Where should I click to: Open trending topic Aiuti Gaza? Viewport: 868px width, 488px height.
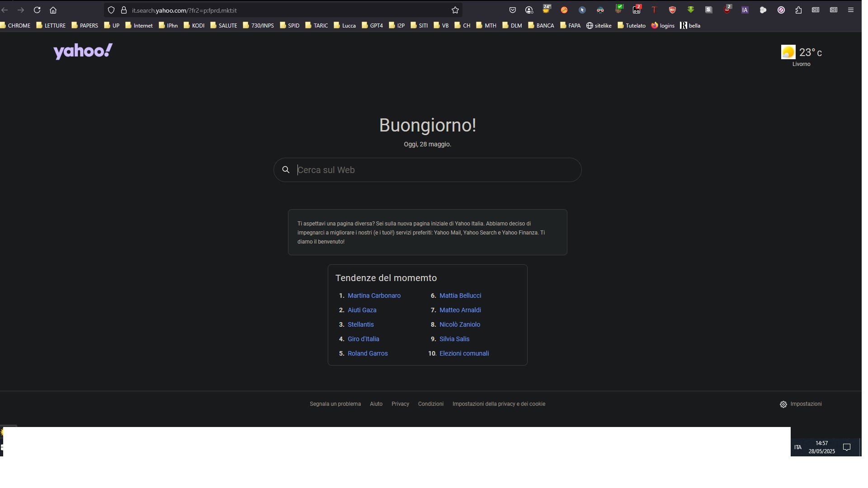pyautogui.click(x=362, y=310)
